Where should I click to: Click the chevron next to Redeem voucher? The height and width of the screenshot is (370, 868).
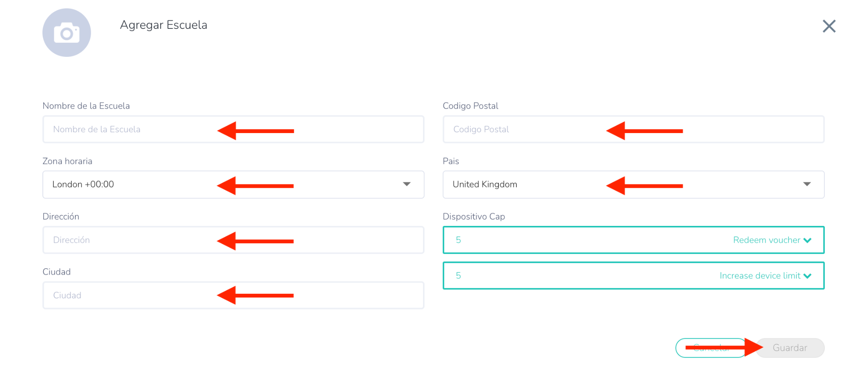tap(807, 240)
